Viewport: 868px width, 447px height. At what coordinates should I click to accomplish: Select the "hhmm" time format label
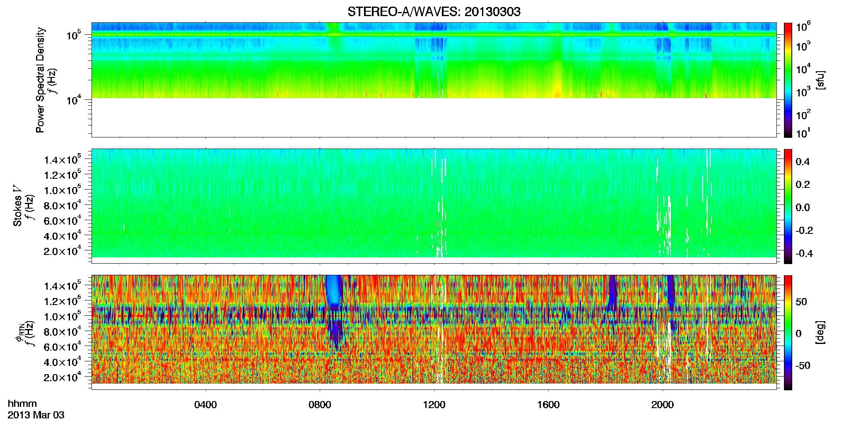22,404
